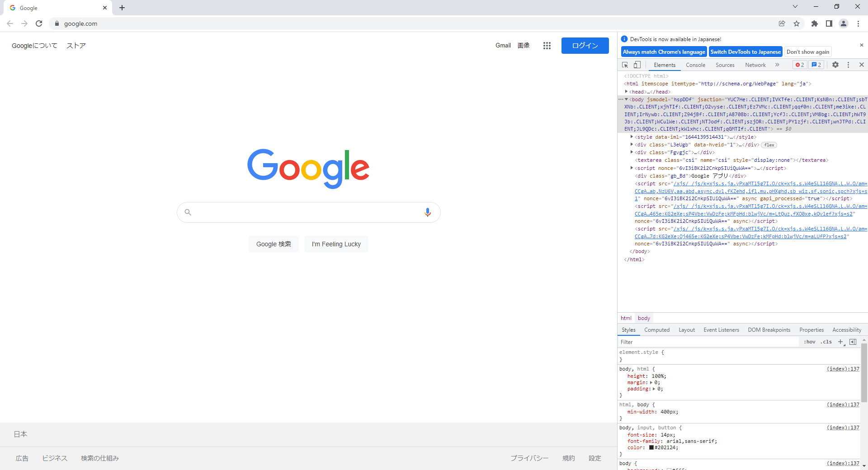The image size is (868, 470).
Task: Toggle the device toolbar icon in DevTools
Action: coord(637,65)
